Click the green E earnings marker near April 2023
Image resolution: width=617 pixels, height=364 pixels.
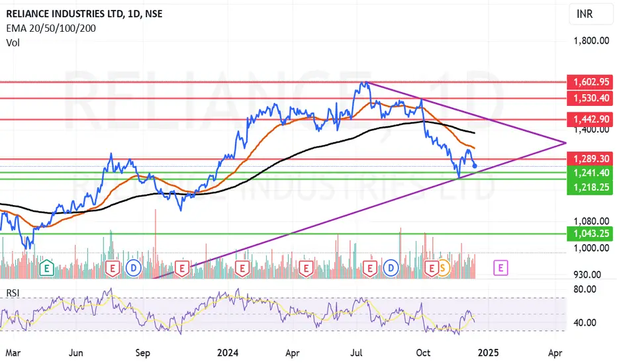tap(47, 269)
